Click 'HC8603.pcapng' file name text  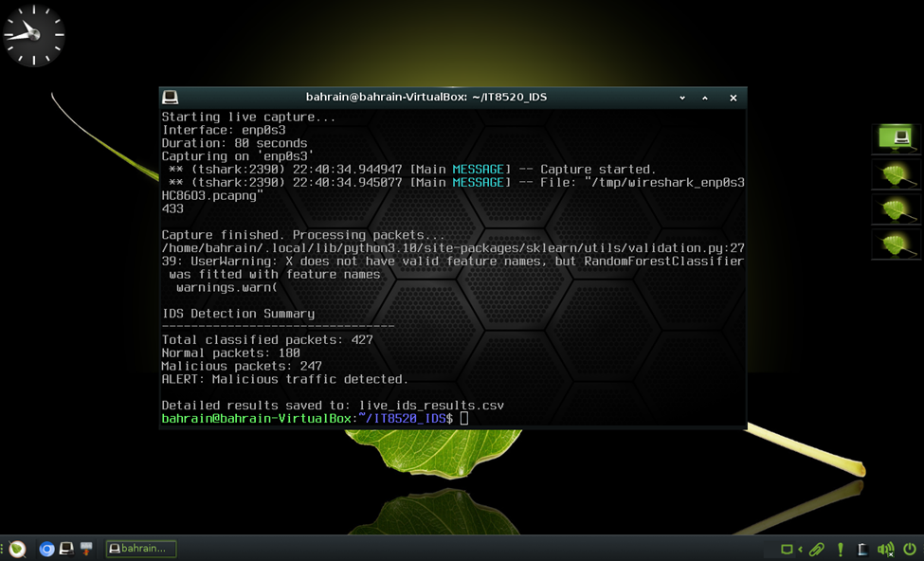[x=212, y=195]
